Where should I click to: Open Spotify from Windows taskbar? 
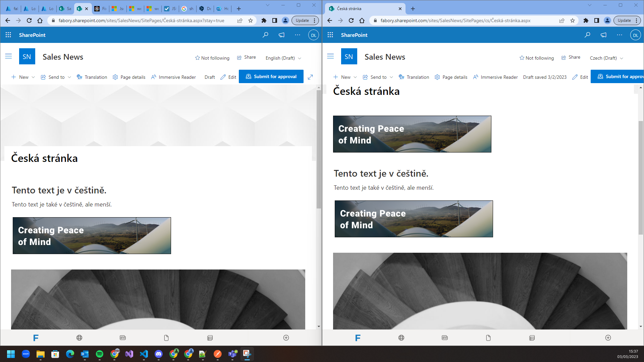pyautogui.click(x=100, y=354)
